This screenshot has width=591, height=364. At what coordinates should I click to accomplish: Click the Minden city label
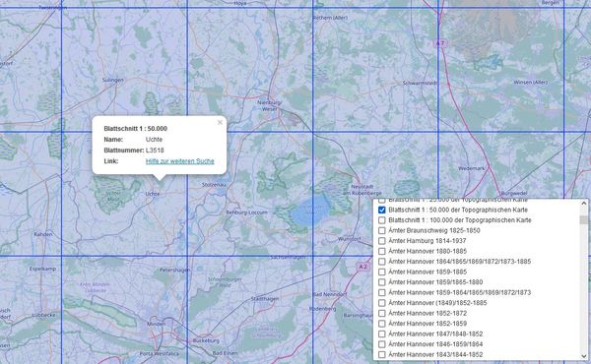pyautogui.click(x=156, y=324)
